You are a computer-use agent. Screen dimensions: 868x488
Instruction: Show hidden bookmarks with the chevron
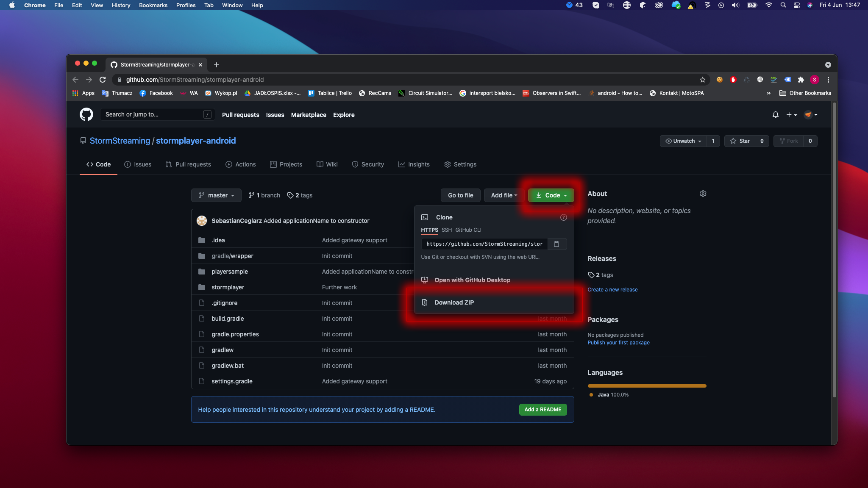(x=768, y=93)
